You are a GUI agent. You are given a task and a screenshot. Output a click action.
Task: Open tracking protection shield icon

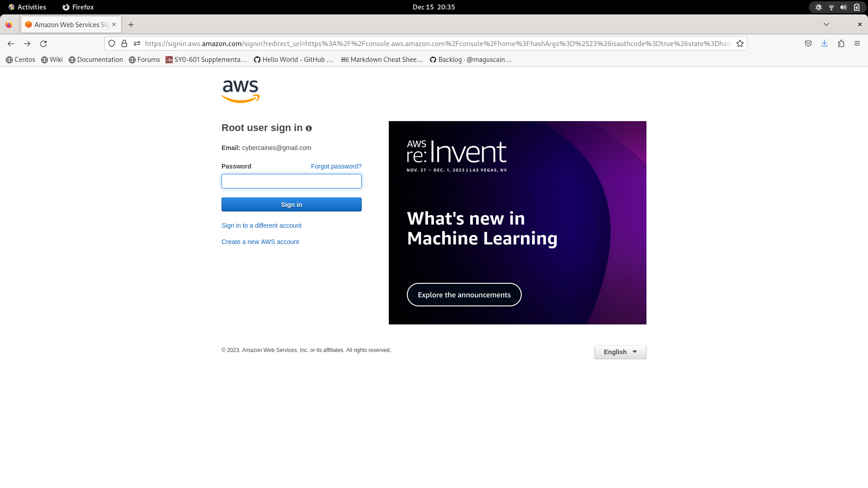[112, 43]
